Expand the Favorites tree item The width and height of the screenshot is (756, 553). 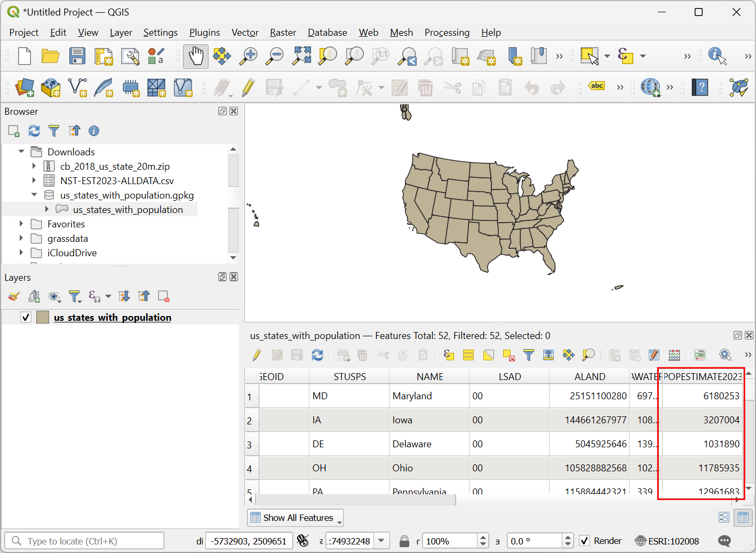coord(21,224)
